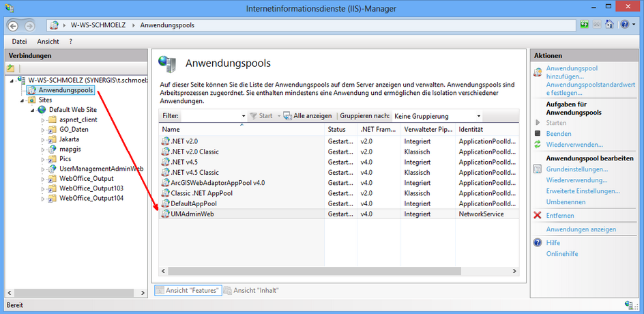This screenshot has height=314, width=644.
Task: Select the WebOffice_Output104 tree item
Action: point(91,199)
